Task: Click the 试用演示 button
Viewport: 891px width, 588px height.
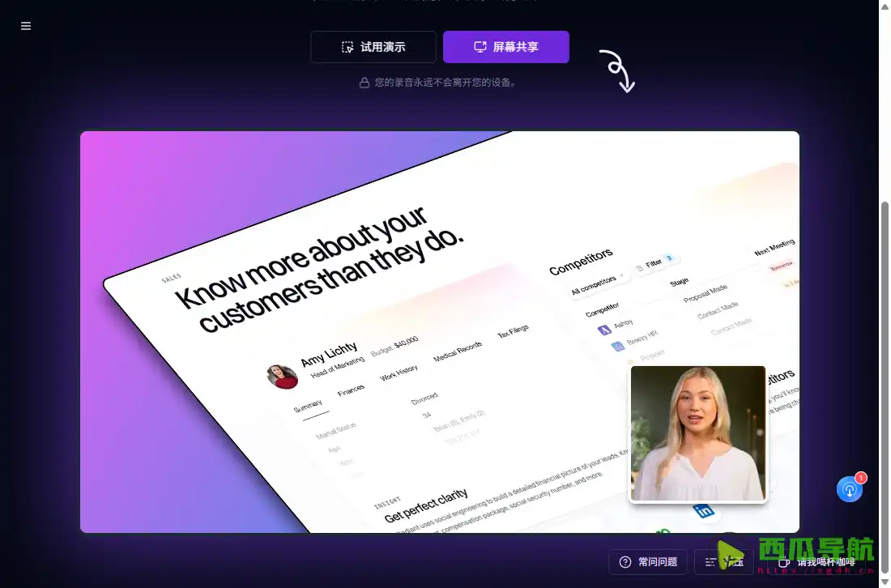Action: click(373, 47)
